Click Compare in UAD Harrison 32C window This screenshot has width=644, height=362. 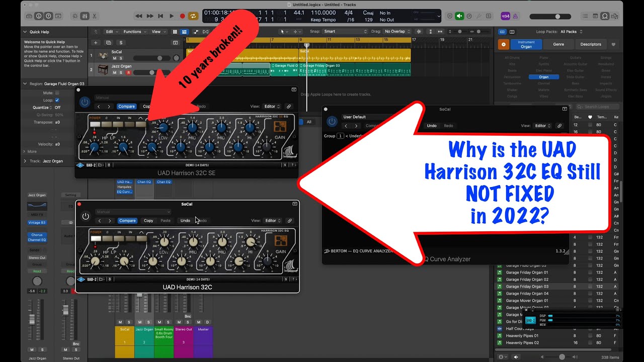tap(127, 221)
